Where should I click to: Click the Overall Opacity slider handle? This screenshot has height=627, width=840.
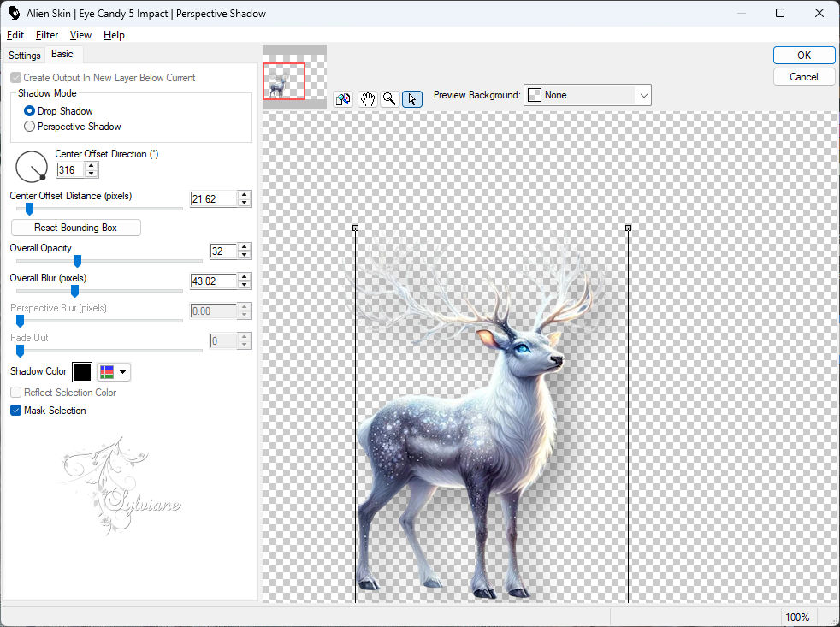click(x=77, y=261)
